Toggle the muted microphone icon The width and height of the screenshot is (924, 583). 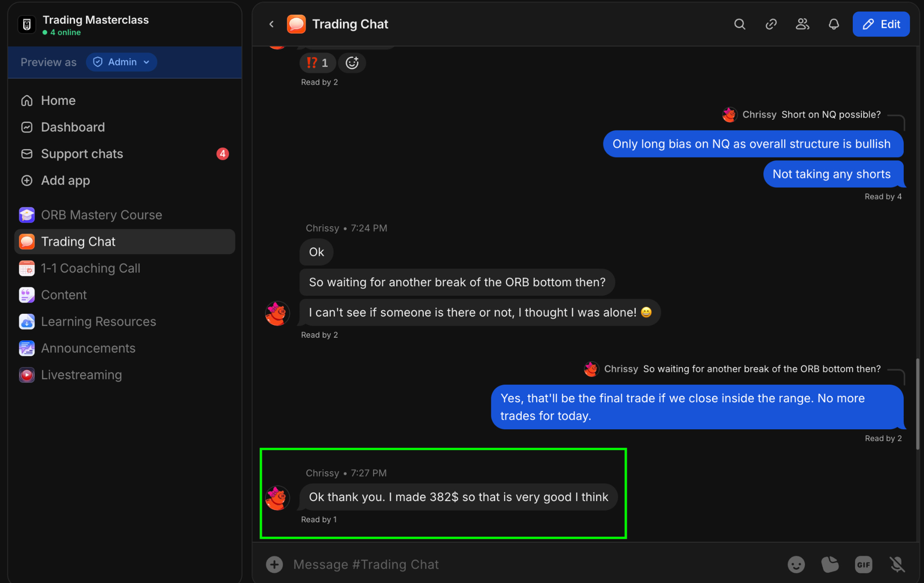[897, 564]
